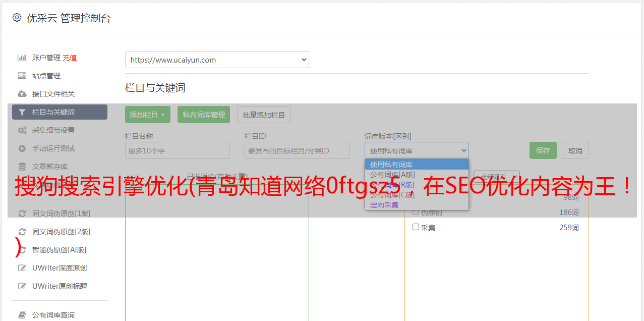The width and height of the screenshot is (644, 321).
Task: Click the cloud upload icon for 接口文件相关
Action: click(x=22, y=94)
